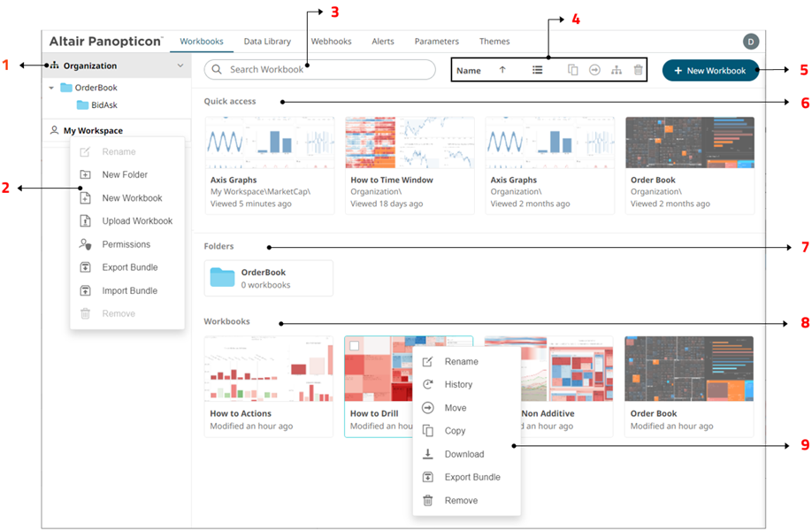Screen dimensions: 812x531
Task: Open the Alerts tab
Action: 383,42
